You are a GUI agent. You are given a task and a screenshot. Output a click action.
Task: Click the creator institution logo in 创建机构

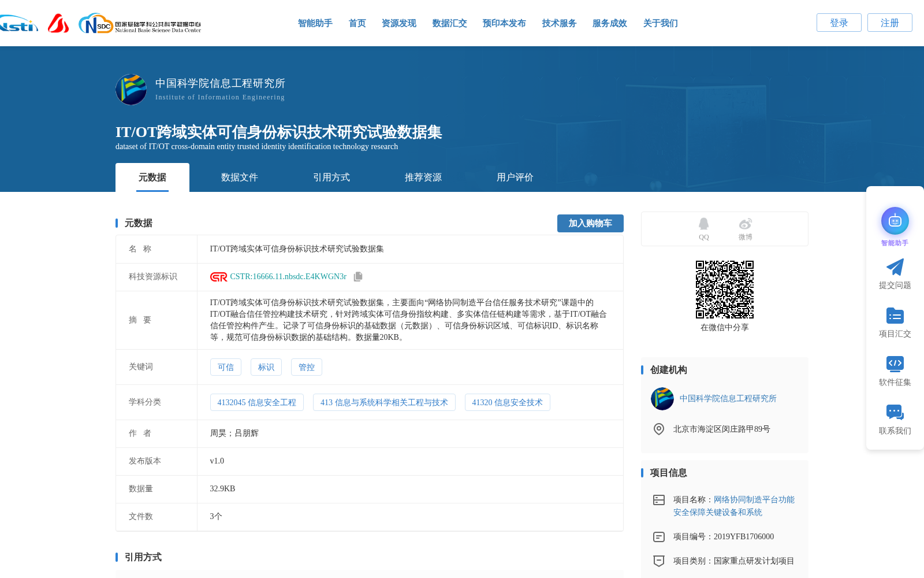pyautogui.click(x=662, y=399)
